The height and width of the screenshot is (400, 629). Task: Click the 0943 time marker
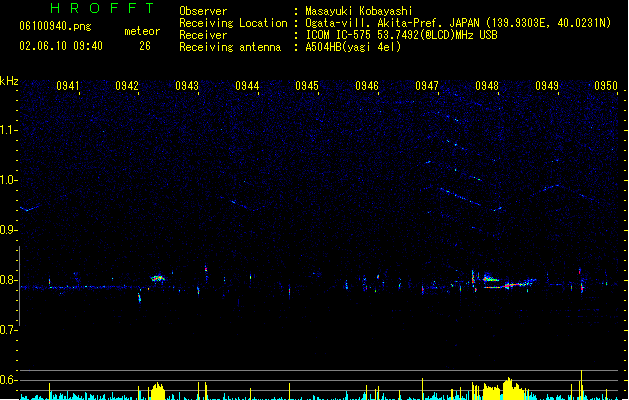click(187, 86)
